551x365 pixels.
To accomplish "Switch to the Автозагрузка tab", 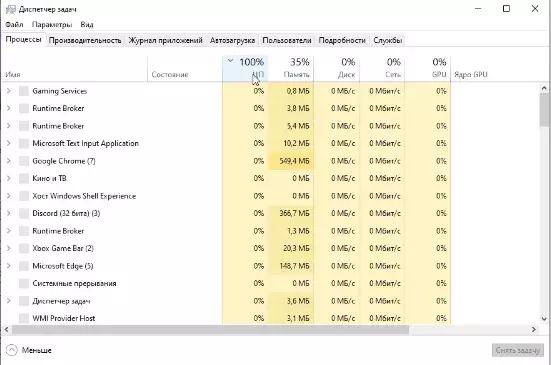I will coord(232,40).
